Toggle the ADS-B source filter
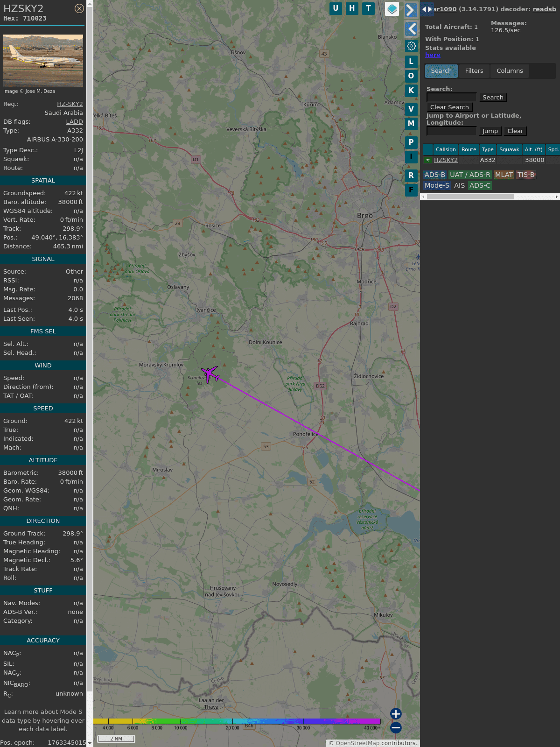The image size is (560, 747). pyautogui.click(x=434, y=175)
